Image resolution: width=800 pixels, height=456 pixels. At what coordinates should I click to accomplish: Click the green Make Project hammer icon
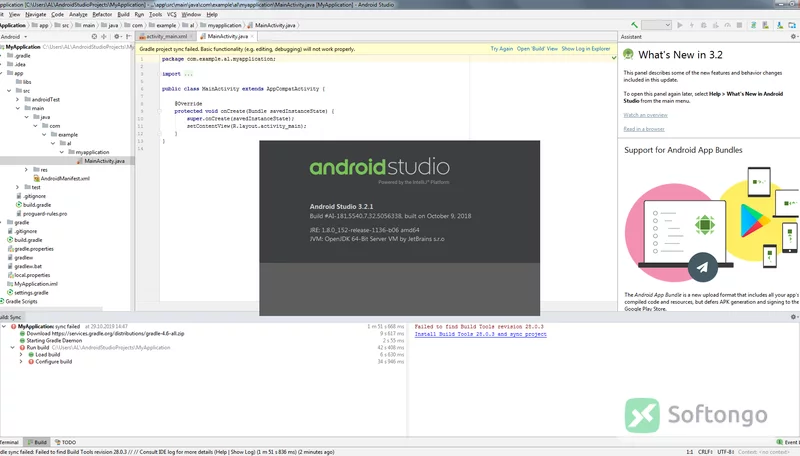tap(634, 25)
